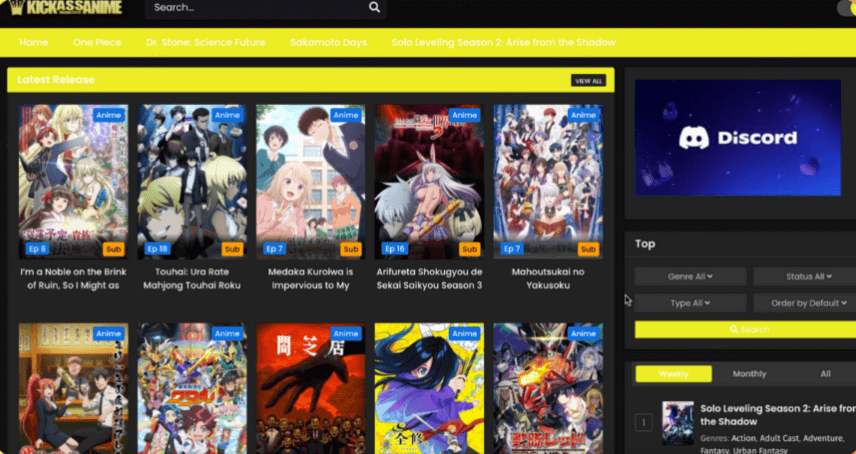Screen dimensions: 856x454
Task: Open the Status All dropdown
Action: [x=804, y=276]
